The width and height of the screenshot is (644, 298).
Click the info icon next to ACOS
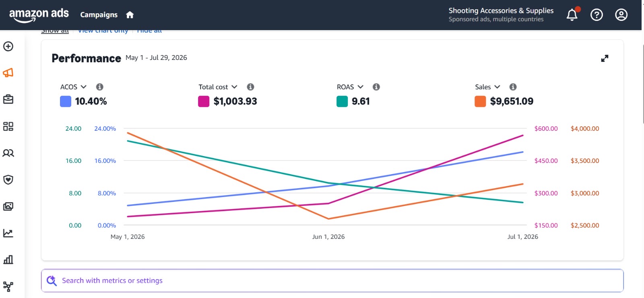coord(100,87)
